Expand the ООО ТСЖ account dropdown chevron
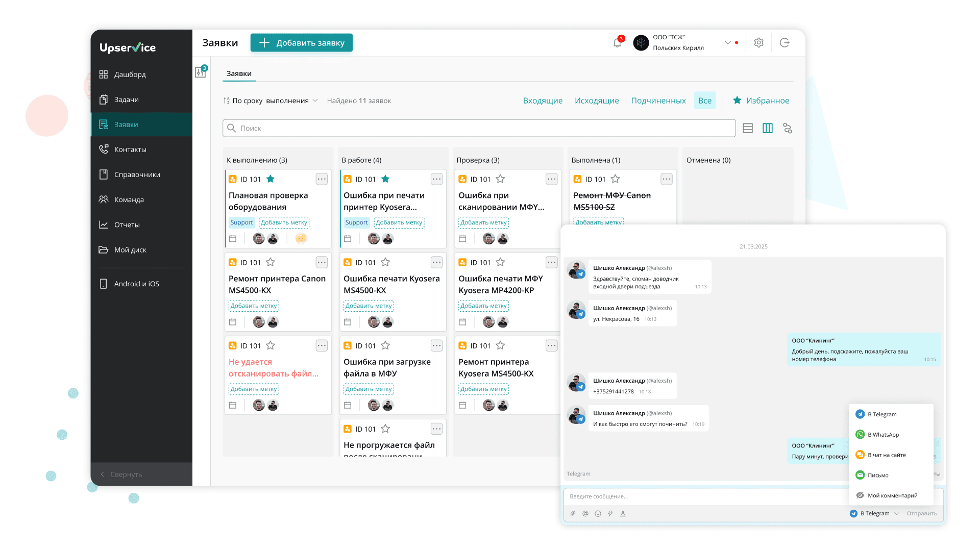Image resolution: width=980 pixels, height=551 pixels. pyautogui.click(x=728, y=43)
